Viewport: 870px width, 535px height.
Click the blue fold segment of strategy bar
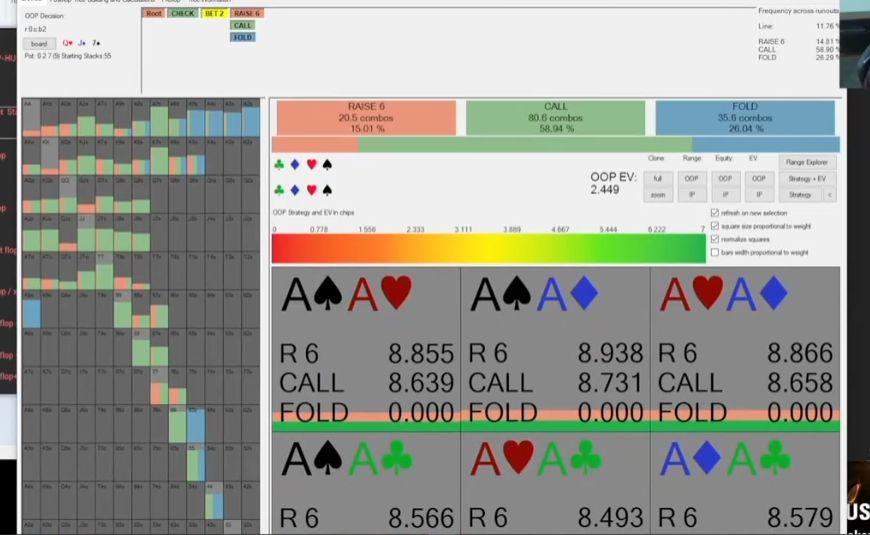(766, 145)
